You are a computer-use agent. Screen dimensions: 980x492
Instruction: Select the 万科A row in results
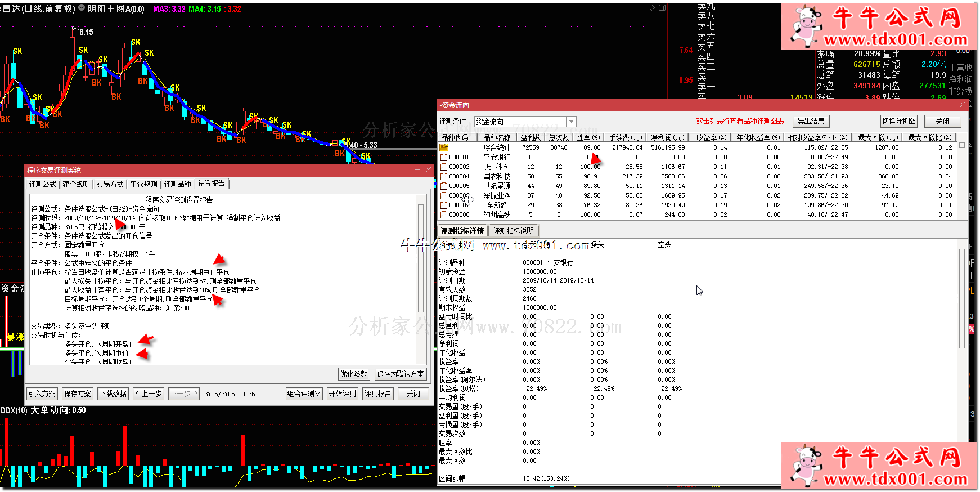(697, 167)
